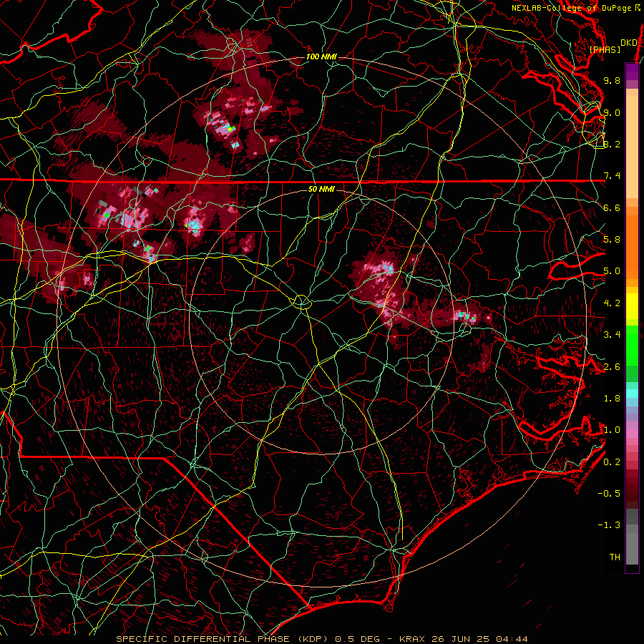644x644 pixels.
Task: Click the 1.8 value on the scale
Action: pos(612,399)
